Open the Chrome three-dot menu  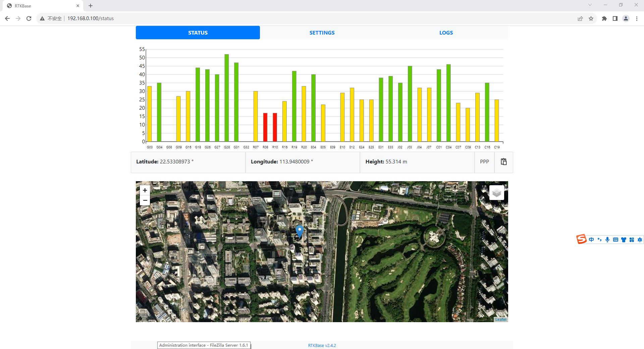click(x=637, y=18)
